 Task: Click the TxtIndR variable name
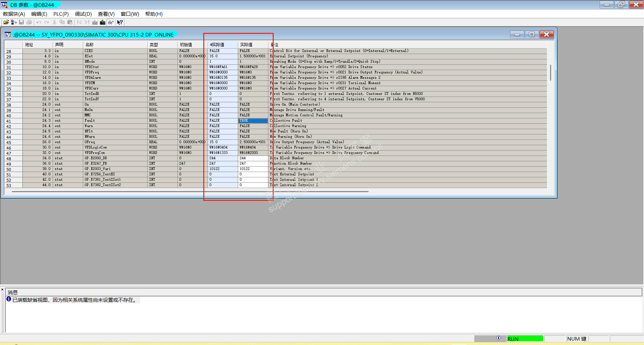(92, 94)
